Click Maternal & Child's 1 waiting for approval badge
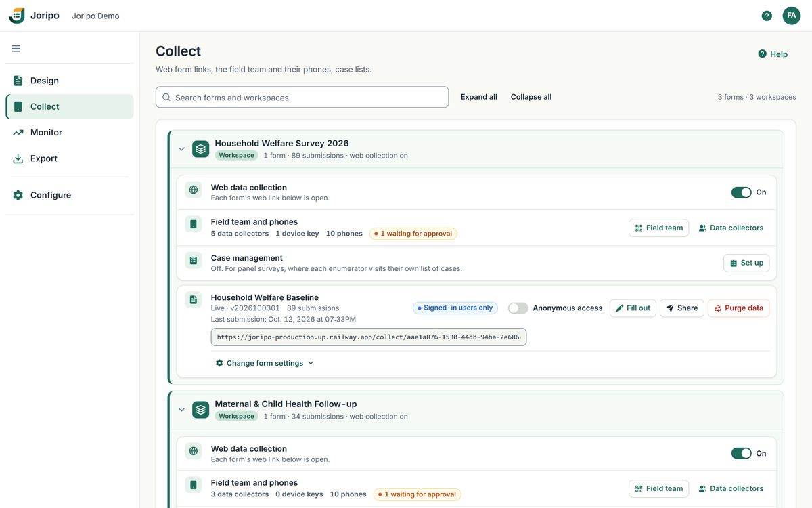The width and height of the screenshot is (812, 508). pyautogui.click(x=417, y=494)
